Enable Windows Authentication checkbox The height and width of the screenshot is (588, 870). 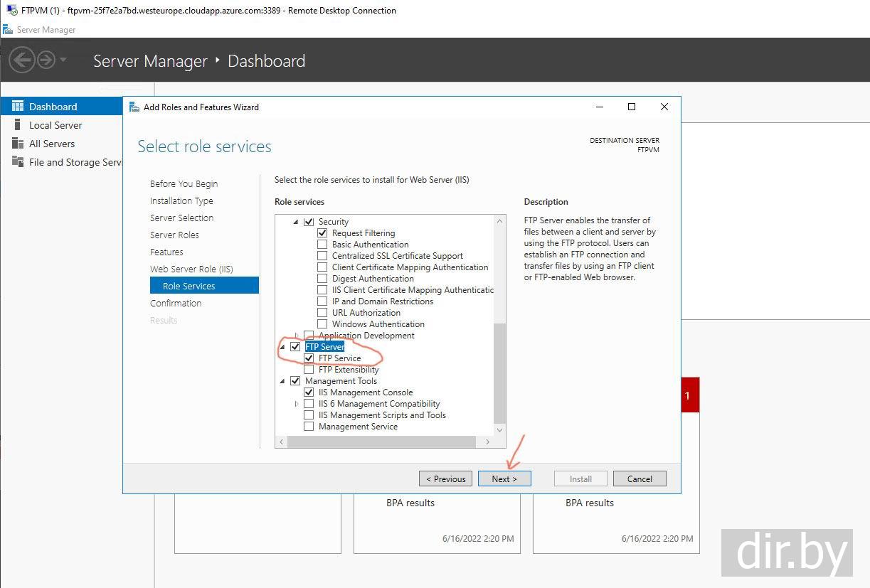(322, 324)
